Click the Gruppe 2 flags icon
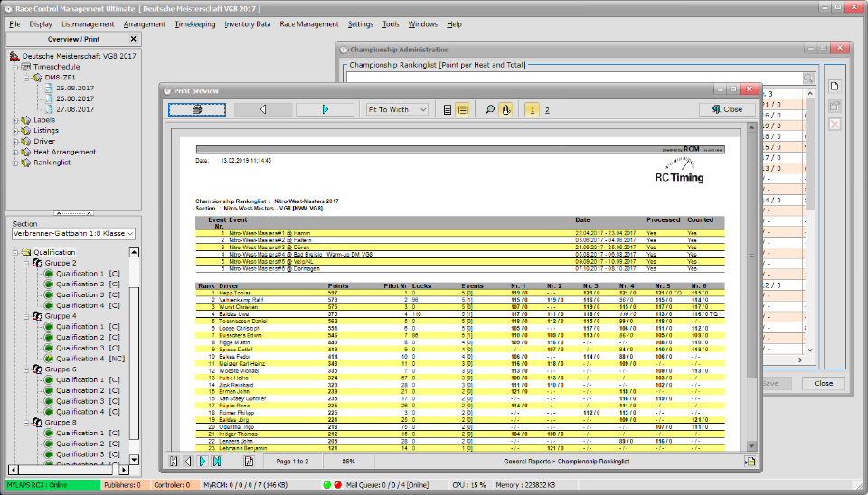 pyautogui.click(x=37, y=263)
